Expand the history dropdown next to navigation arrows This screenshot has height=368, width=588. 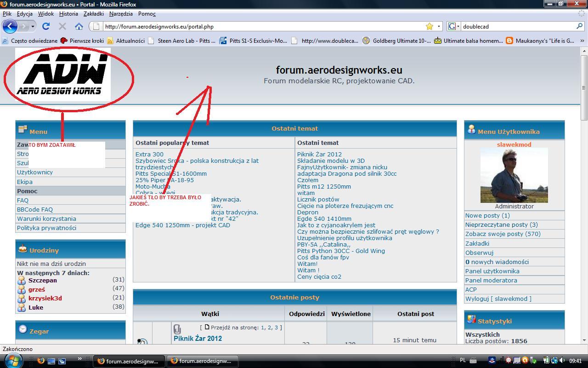pyautogui.click(x=33, y=26)
